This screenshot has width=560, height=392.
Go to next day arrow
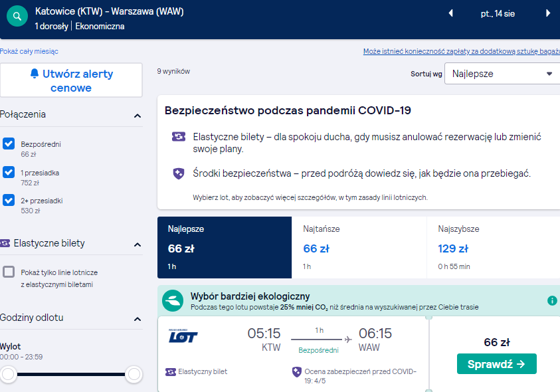[548, 13]
